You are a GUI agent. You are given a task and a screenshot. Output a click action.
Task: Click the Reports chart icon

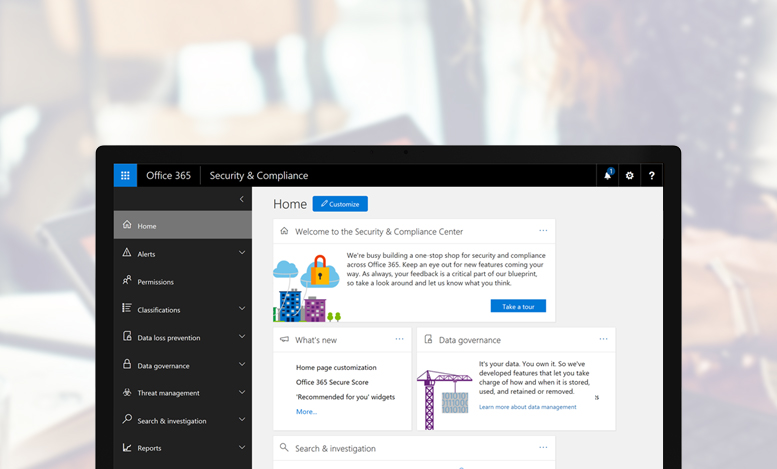[x=127, y=448]
